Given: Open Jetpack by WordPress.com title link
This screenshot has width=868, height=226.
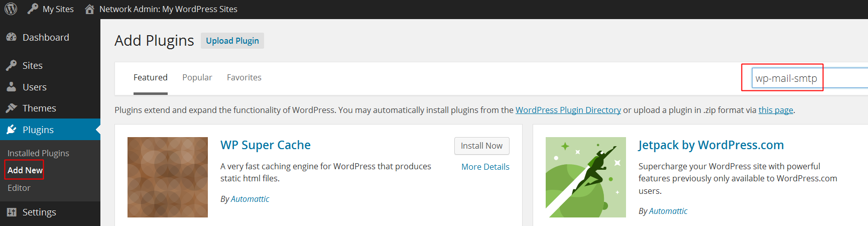Looking at the screenshot, I should [710, 145].
